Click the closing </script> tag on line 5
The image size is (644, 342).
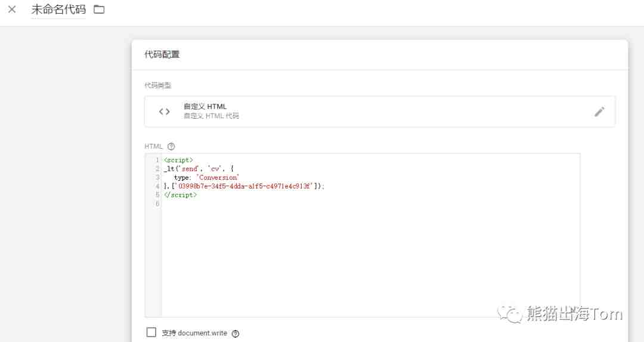(x=180, y=195)
